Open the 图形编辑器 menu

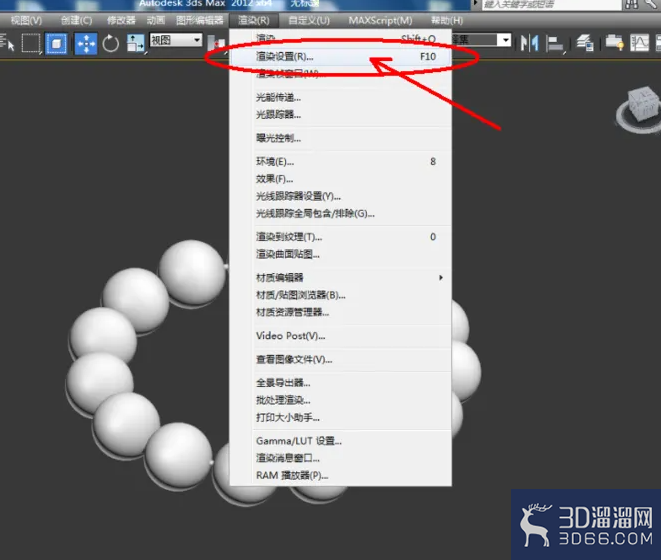tap(199, 20)
